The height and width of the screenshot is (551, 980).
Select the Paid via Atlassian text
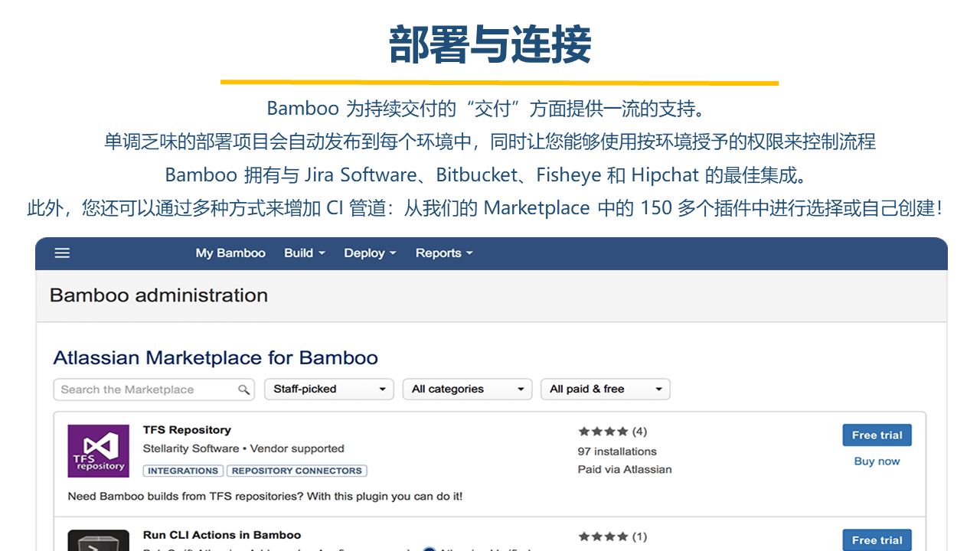(625, 469)
